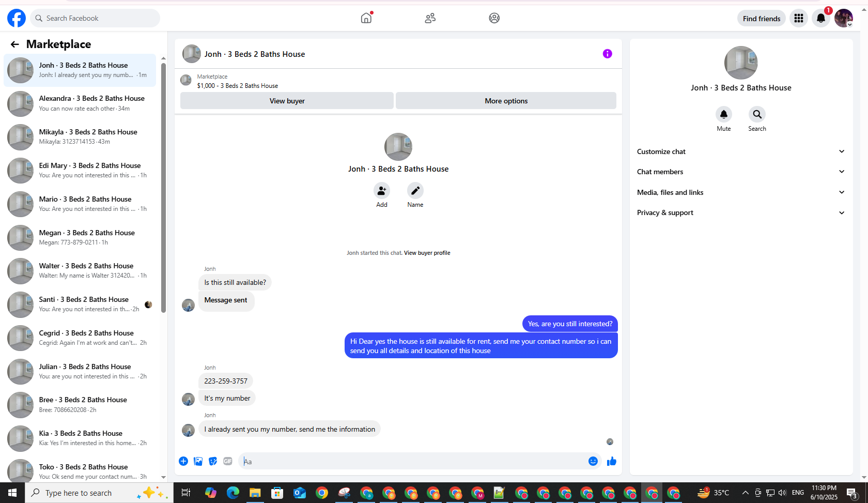The width and height of the screenshot is (868, 503).
Task: Open Megan's conversation
Action: (80, 238)
